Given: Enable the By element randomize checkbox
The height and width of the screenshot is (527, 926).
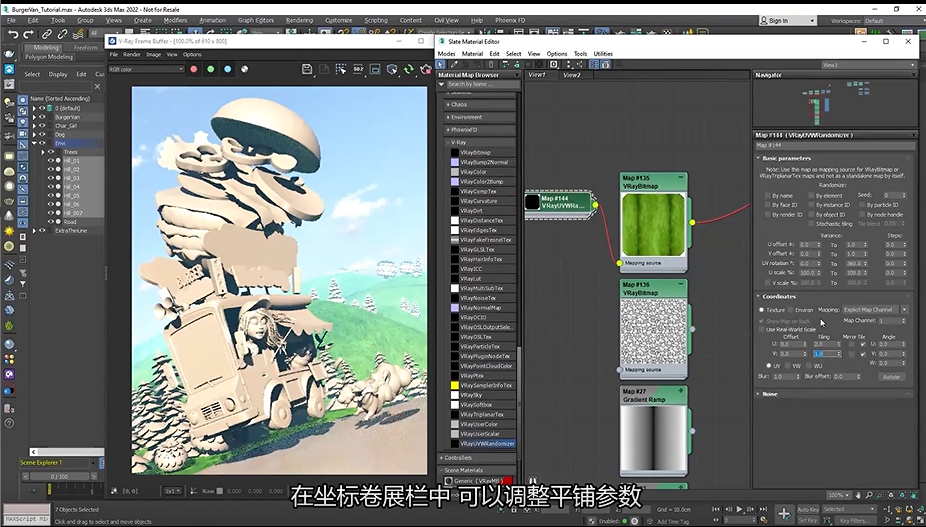Looking at the screenshot, I should 811,196.
